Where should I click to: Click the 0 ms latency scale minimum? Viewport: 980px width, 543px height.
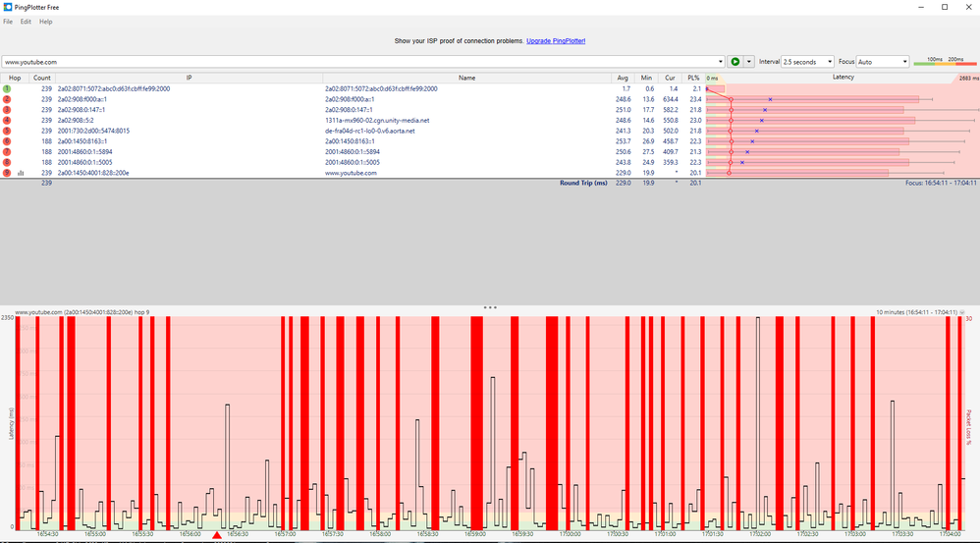coord(713,79)
